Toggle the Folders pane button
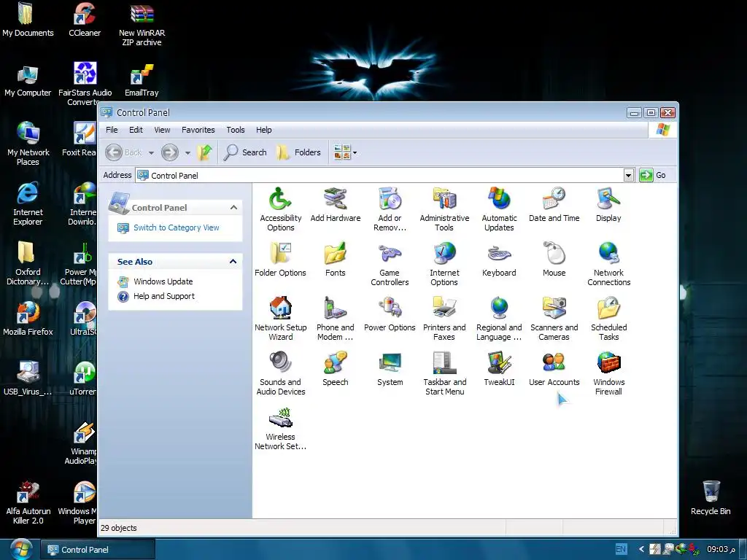 [298, 152]
